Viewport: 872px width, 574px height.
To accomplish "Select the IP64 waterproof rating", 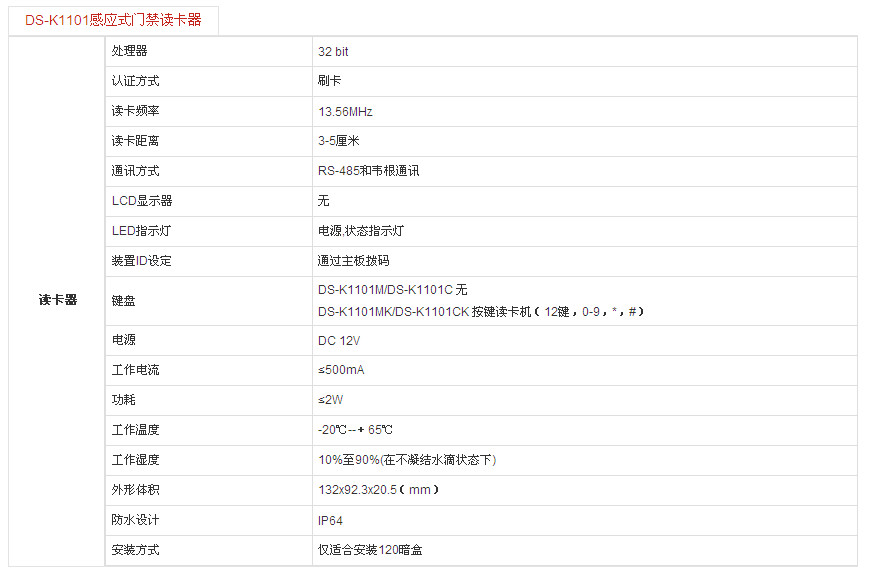I will coord(330,520).
